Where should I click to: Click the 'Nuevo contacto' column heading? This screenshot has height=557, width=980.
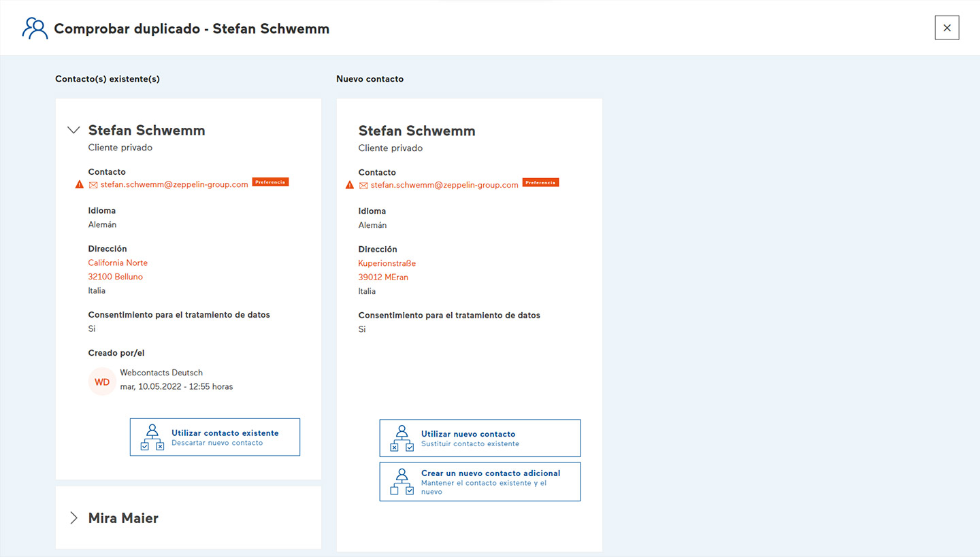[x=370, y=79]
